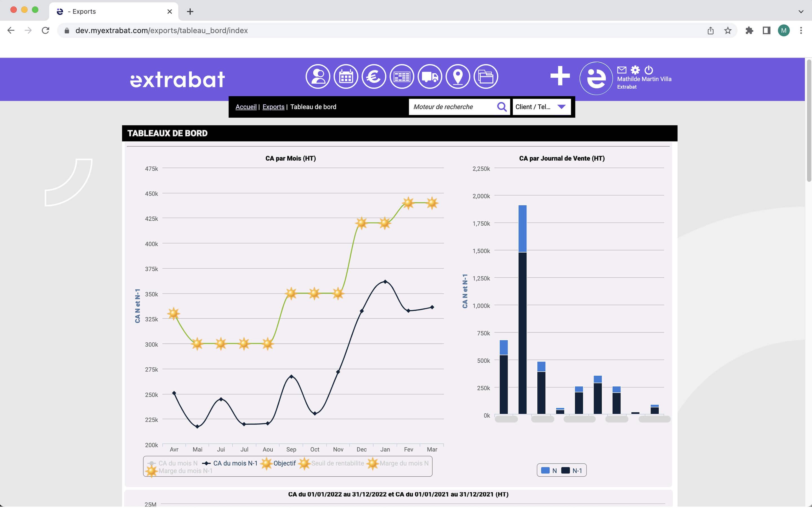Open the calendar agenda icon
This screenshot has height=508, width=812.
pyautogui.click(x=346, y=76)
